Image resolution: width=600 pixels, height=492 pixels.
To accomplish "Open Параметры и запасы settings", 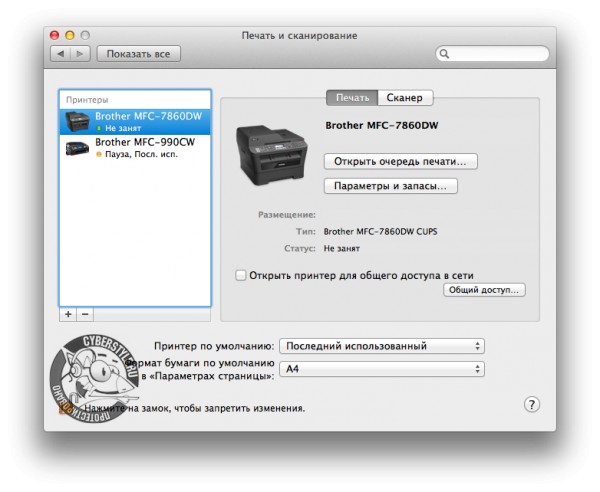I will point(391,186).
